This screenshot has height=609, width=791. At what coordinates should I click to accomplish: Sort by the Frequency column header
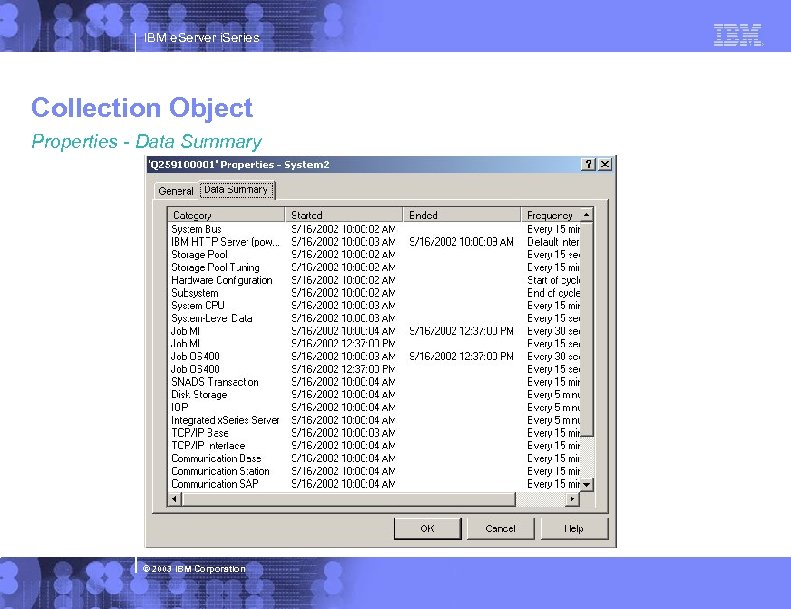(x=551, y=215)
